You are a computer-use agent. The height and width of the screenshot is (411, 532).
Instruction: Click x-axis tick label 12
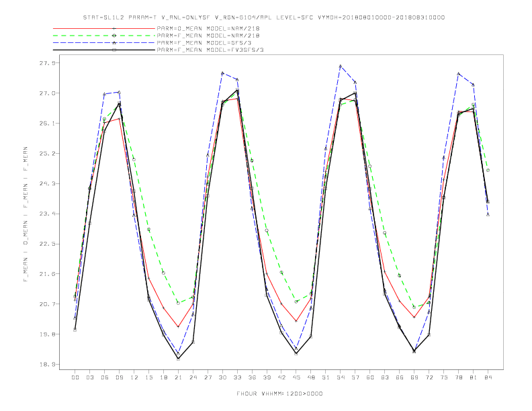[x=134, y=377]
